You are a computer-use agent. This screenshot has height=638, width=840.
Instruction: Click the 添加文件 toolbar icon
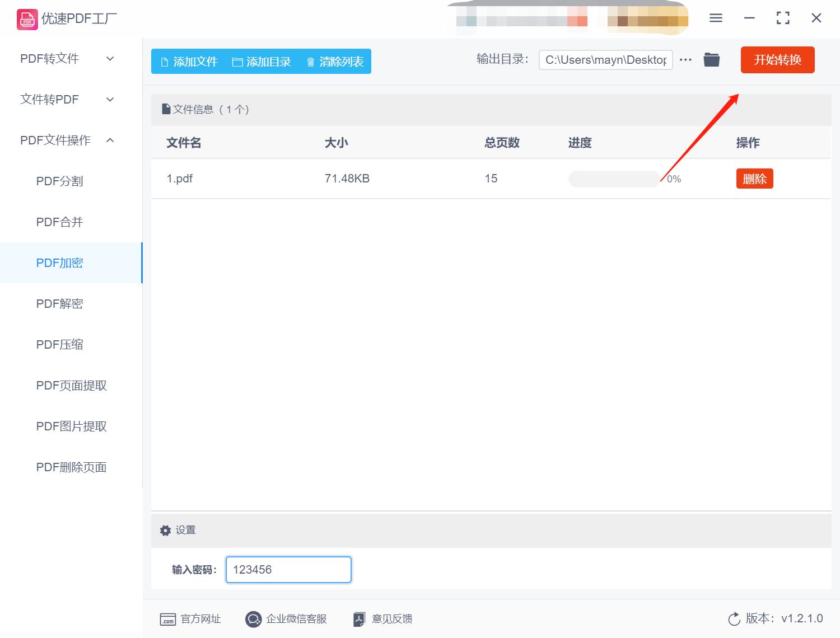[164, 62]
